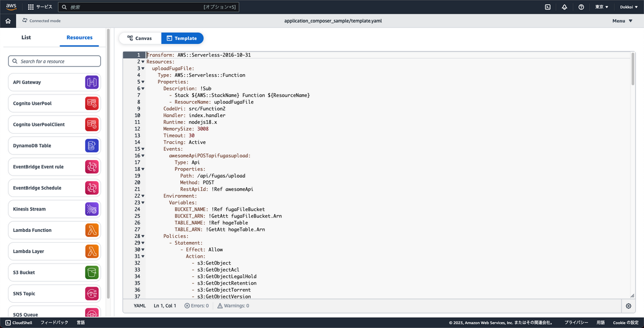This screenshot has width=644, height=328.
Task: Open the AWS console home logo
Action: [x=12, y=7]
